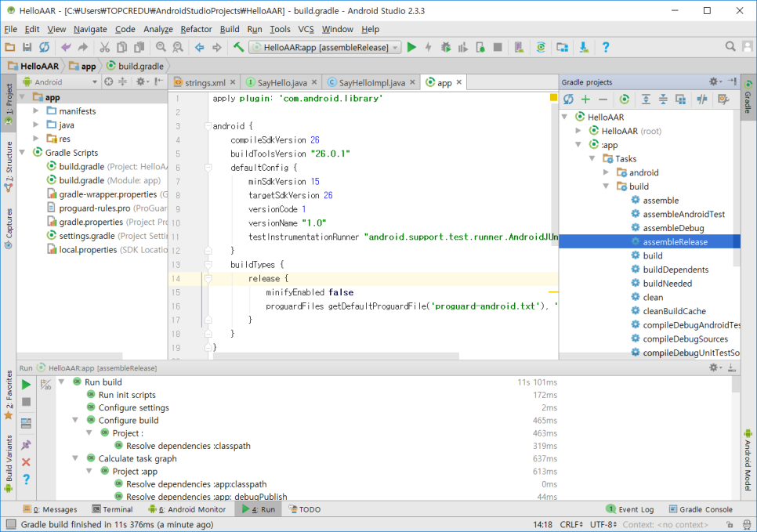Screen dimensions: 757x532
Task: Toggle Build Variants side tool window
Action: pos(8,462)
